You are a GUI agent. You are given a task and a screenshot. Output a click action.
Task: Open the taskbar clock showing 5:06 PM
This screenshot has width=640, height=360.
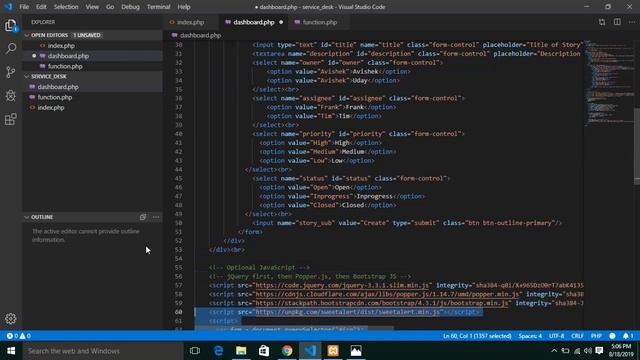[x=621, y=351]
